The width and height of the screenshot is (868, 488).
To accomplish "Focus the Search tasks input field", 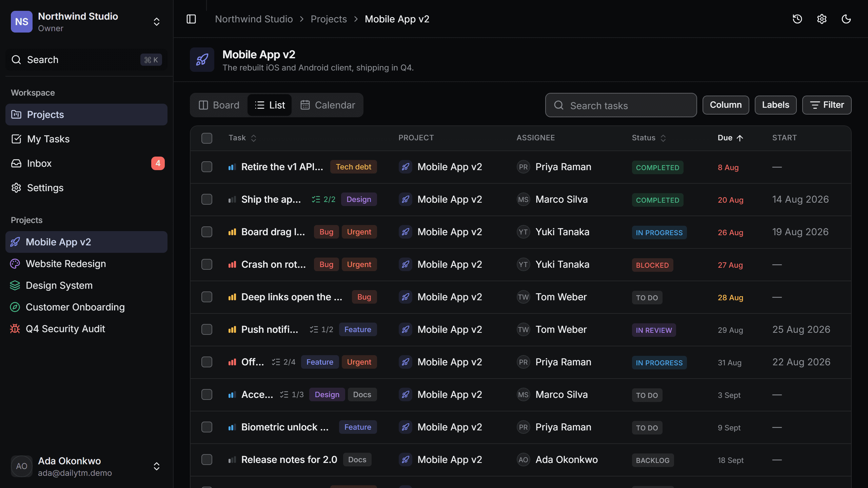I will tap(621, 105).
